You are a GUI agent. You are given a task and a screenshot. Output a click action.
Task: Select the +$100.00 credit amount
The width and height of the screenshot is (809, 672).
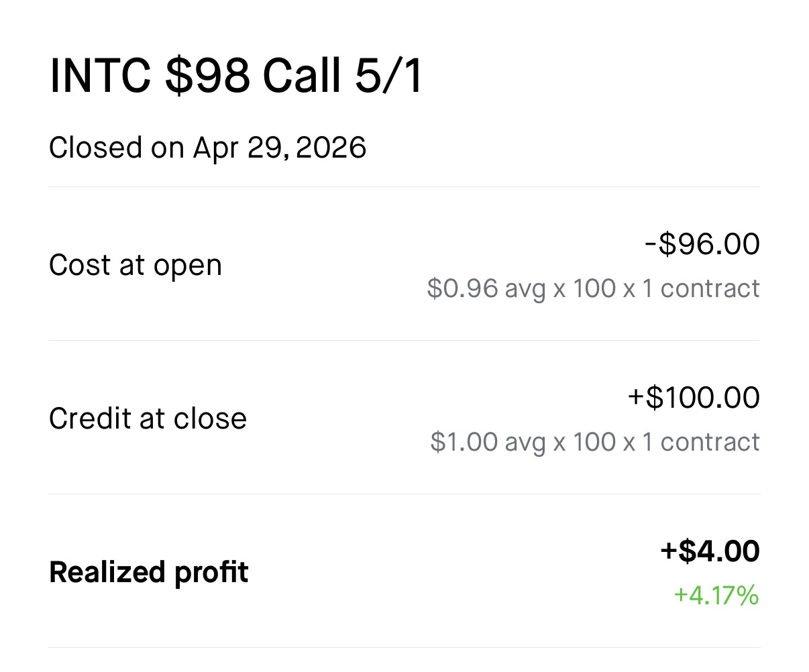click(694, 398)
